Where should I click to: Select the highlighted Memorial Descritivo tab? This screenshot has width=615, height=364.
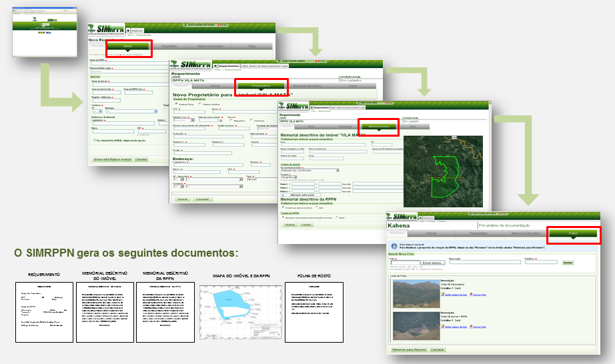coord(378,126)
